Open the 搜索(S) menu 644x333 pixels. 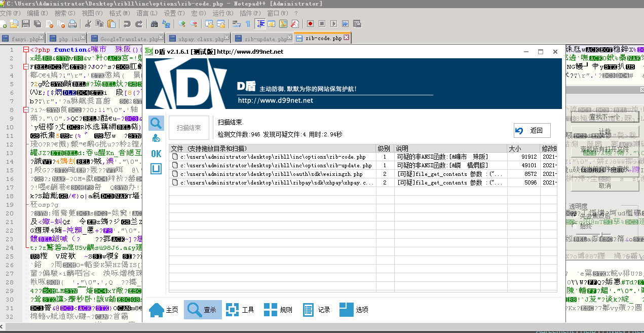(65, 13)
